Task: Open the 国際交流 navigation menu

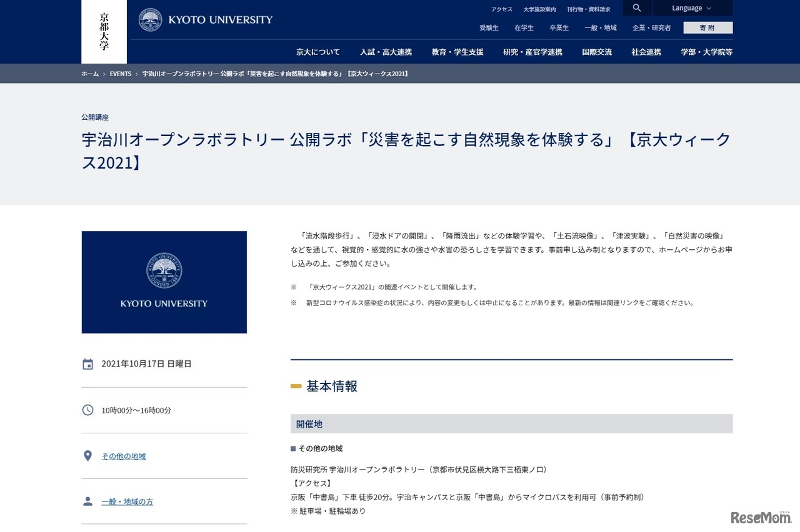Action: click(597, 52)
